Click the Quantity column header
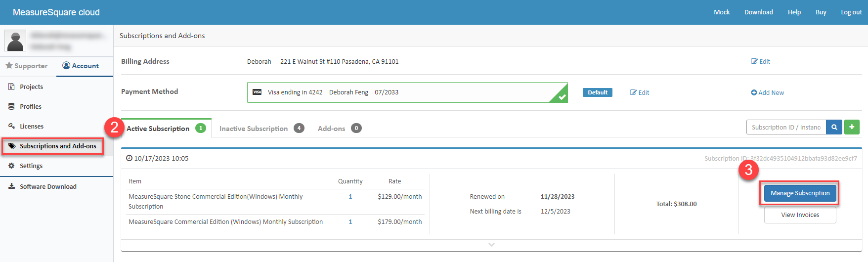The height and width of the screenshot is (262, 868). [350, 181]
